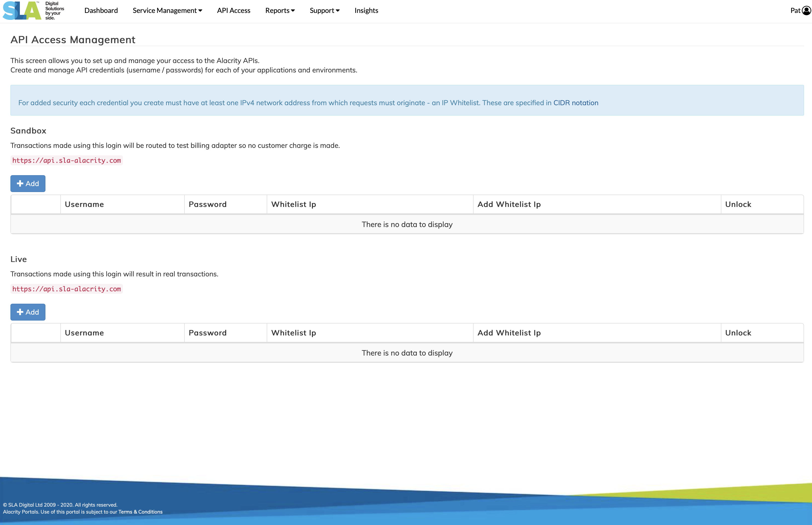812x525 pixels.
Task: Open the Support dropdown menu
Action: (x=325, y=11)
